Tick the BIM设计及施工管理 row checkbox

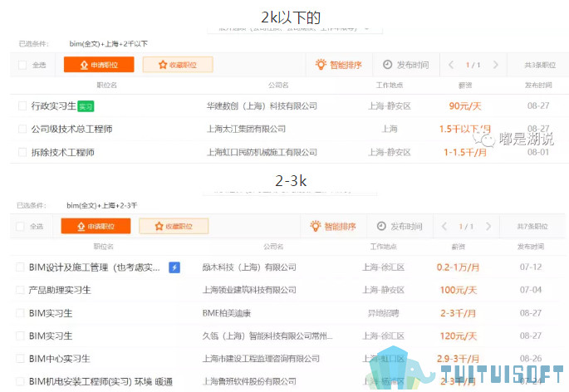[20, 267]
